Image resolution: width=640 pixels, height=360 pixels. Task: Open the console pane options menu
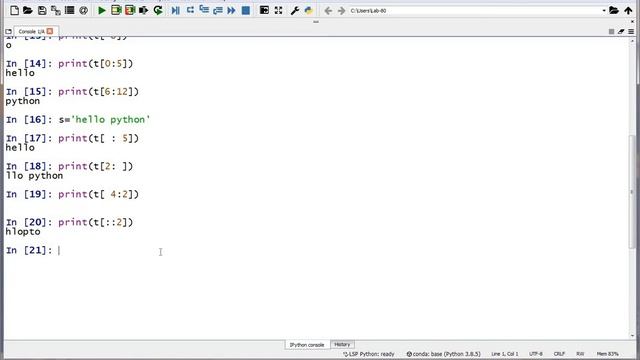(631, 31)
